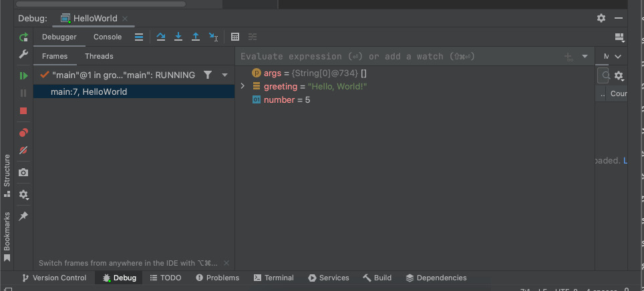Open the wrench configuration icon

click(23, 54)
